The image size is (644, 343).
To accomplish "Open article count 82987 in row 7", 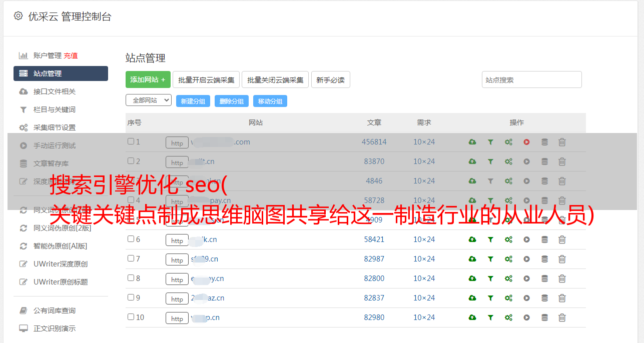I will point(374,259).
